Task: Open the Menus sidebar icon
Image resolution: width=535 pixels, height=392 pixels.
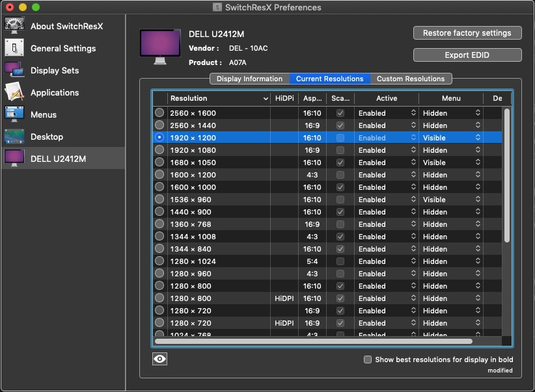Action: [14, 114]
